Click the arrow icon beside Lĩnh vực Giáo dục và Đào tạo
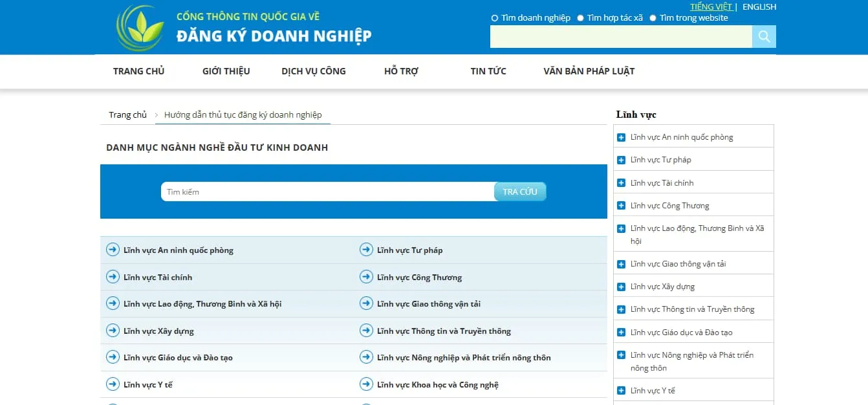Viewport: 868px width, 405px height. pos(113,357)
